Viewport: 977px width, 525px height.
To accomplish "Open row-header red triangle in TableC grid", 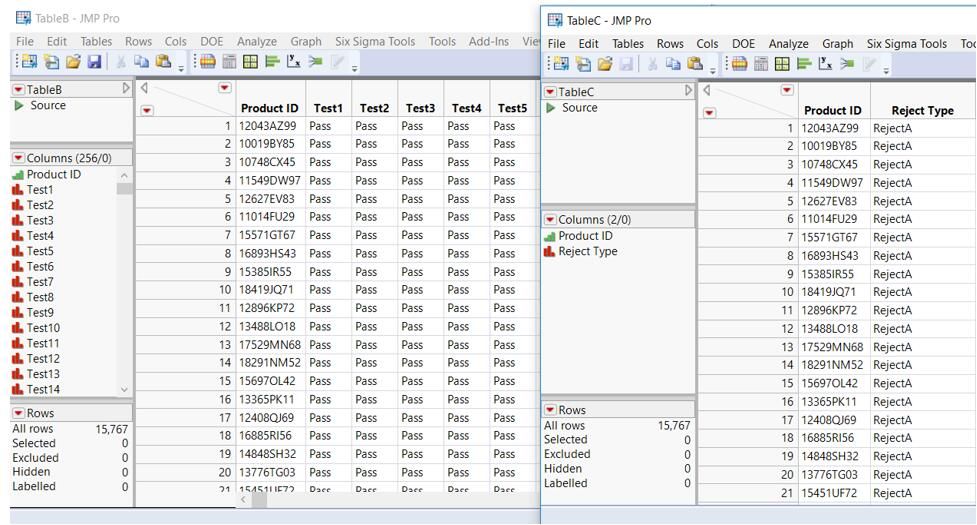I will tap(709, 113).
